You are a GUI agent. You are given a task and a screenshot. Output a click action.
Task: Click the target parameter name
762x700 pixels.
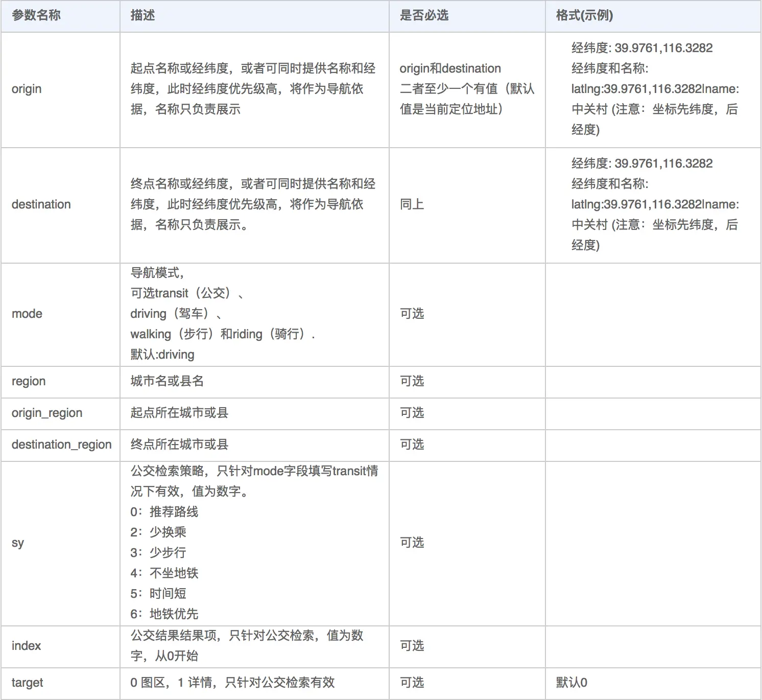tap(28, 683)
